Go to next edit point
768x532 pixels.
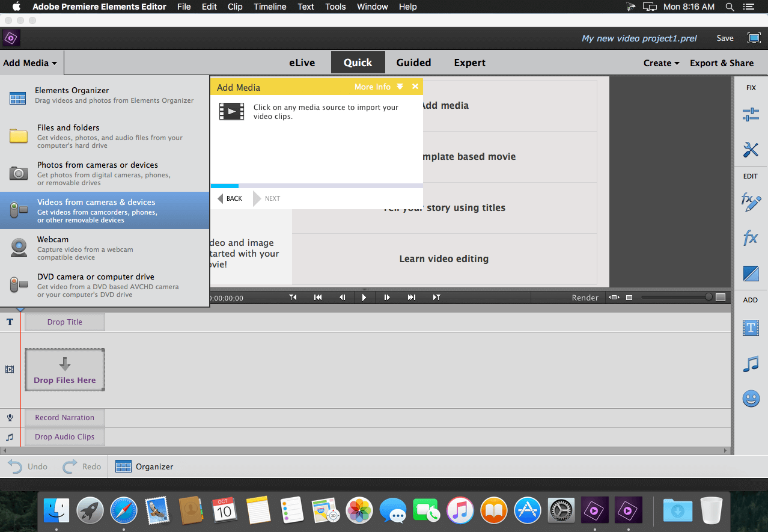436,297
